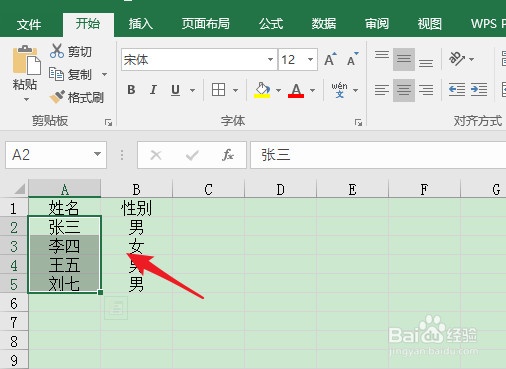Screen dimensions: 506x369
Task: Select row 6 header
Action: pos(14,303)
